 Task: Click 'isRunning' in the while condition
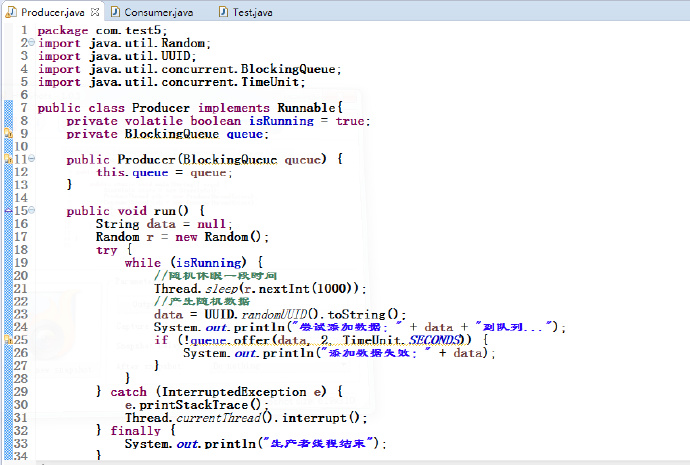coord(209,263)
